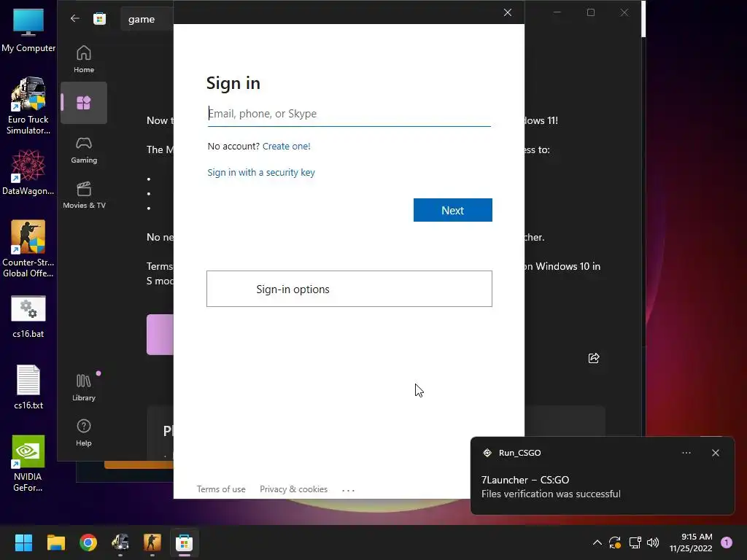
Task: Open File Explorer from taskbar
Action: [55, 542]
